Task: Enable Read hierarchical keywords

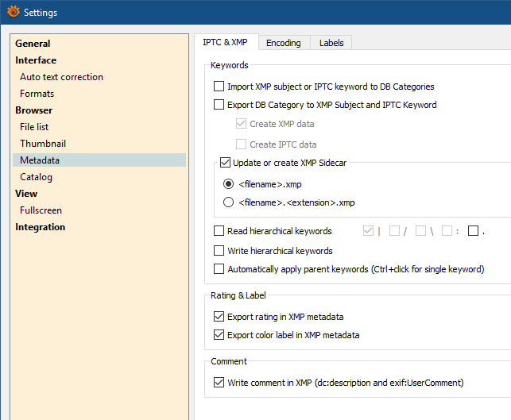Action: pos(219,232)
